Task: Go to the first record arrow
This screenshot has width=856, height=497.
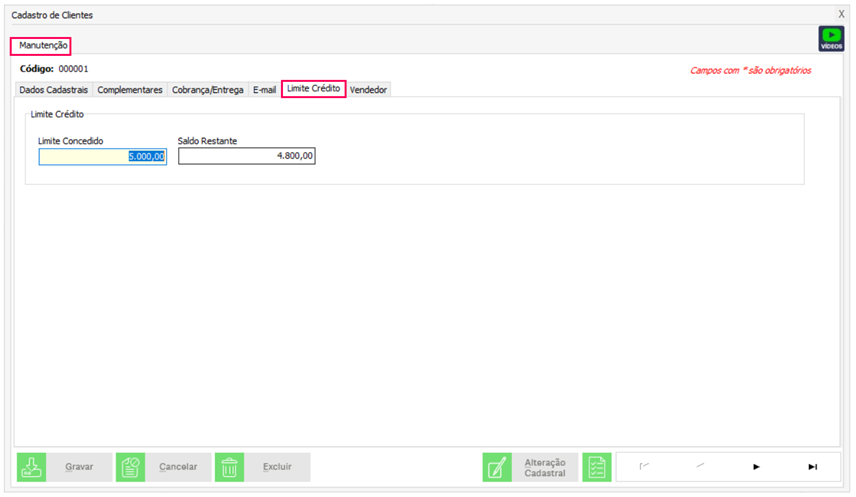Action: 644,467
